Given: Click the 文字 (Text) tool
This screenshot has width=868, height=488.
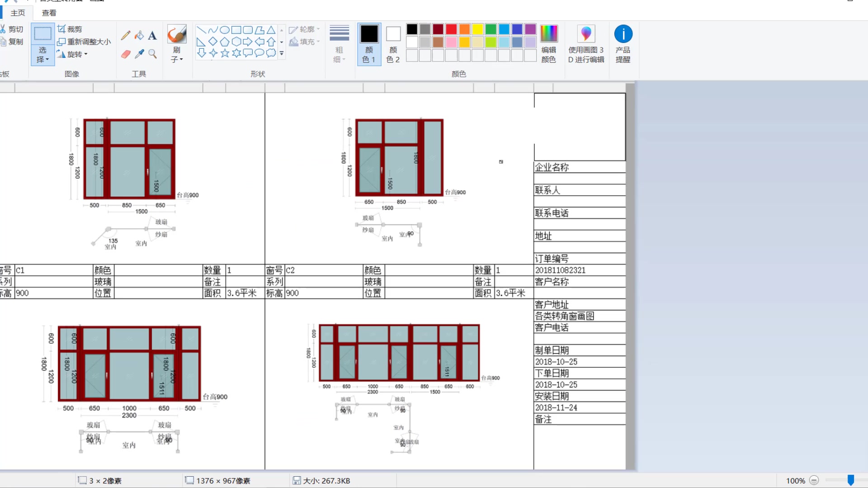Looking at the screenshot, I should click(152, 35).
